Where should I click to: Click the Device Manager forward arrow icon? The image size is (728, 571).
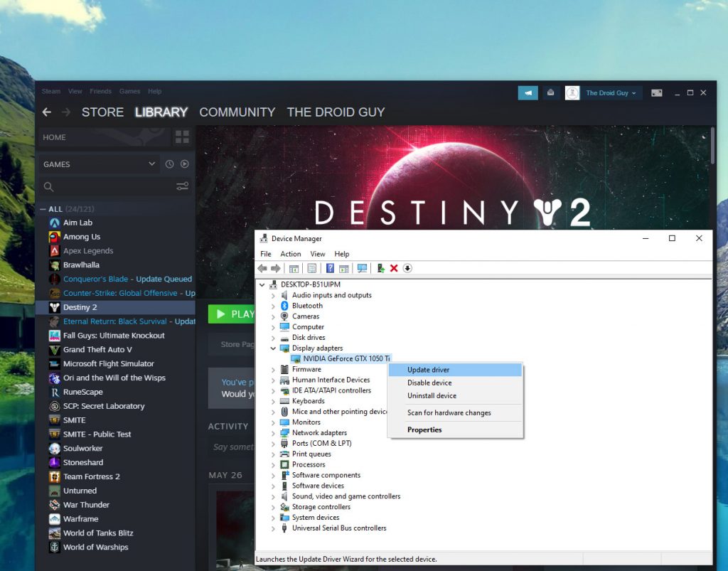[276, 268]
